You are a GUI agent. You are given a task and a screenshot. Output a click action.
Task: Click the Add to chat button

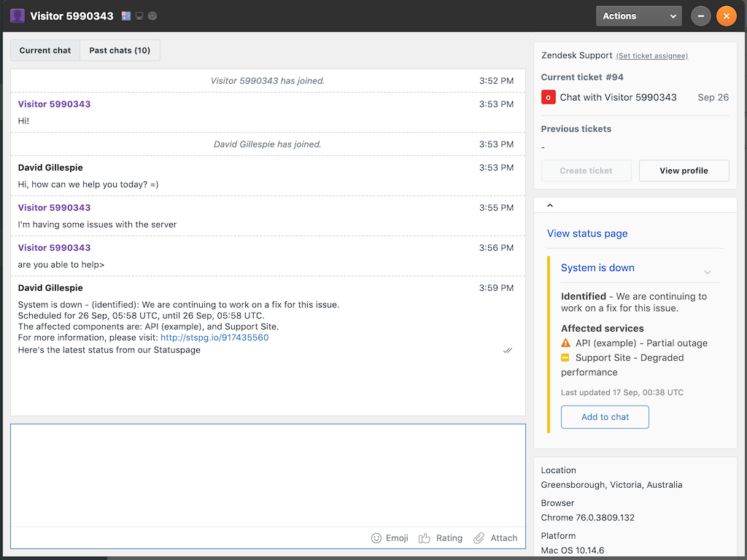pos(605,417)
